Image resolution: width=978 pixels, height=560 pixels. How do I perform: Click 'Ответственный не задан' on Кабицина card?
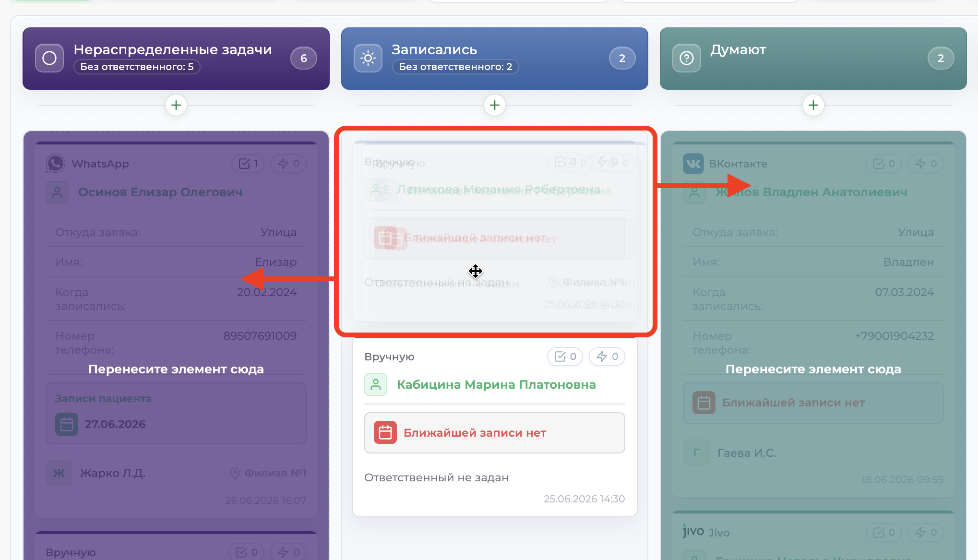(436, 477)
